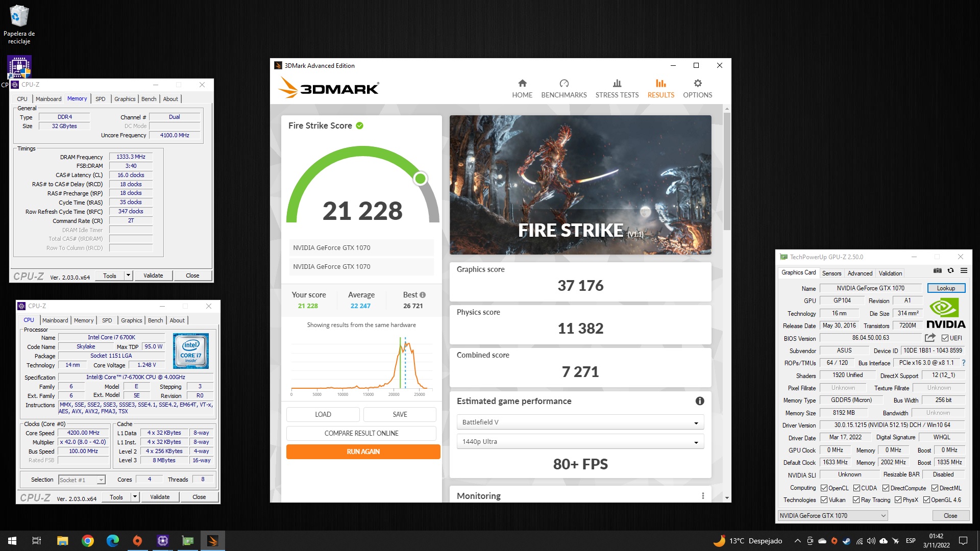Expand Tools dropdown arrow in CPU-Z Memory window
This screenshot has height=551, width=980.
(129, 275)
